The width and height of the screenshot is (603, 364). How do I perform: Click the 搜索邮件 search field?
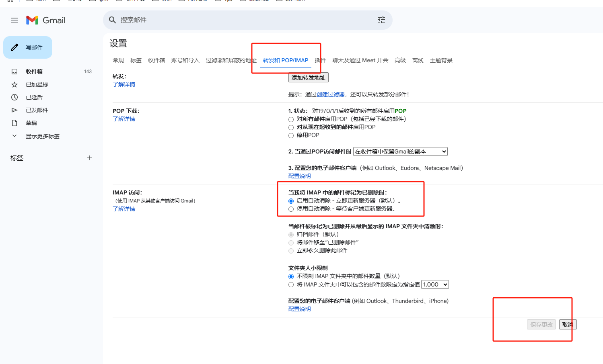pos(241,20)
